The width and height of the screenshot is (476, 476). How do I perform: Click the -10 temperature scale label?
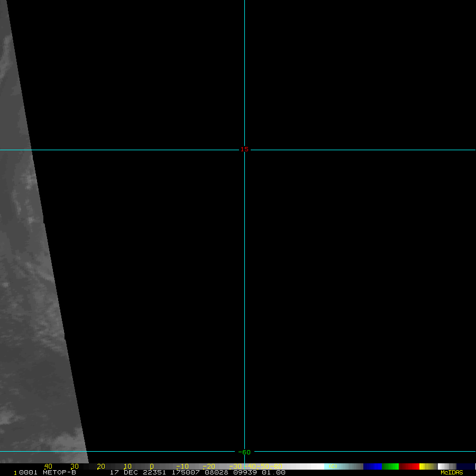click(181, 466)
